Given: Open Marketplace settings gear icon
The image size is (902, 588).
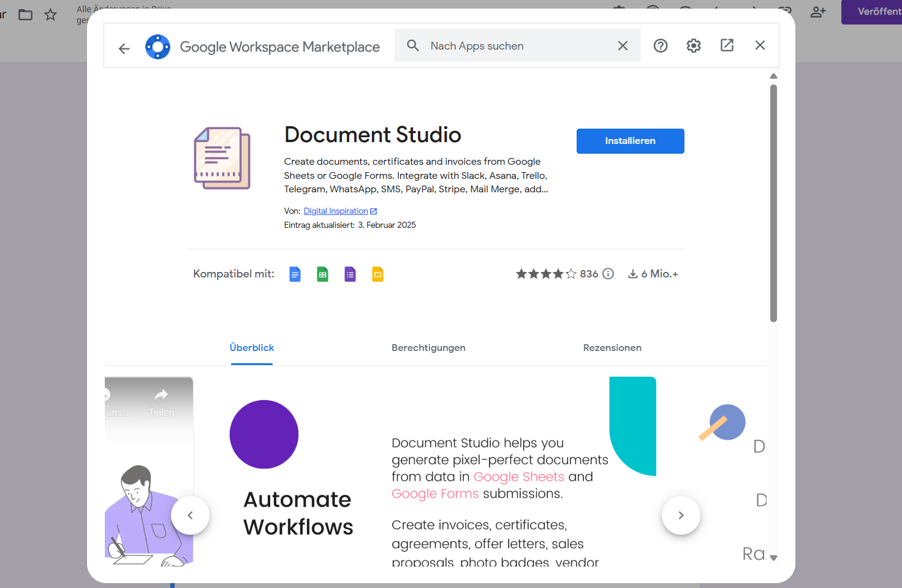Looking at the screenshot, I should pos(693,46).
